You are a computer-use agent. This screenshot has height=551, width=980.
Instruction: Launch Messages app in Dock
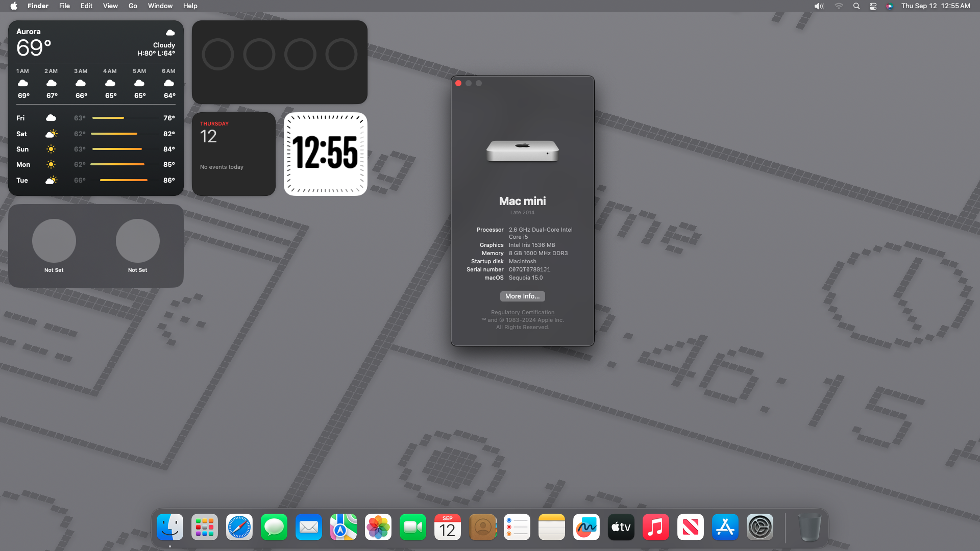tap(274, 527)
